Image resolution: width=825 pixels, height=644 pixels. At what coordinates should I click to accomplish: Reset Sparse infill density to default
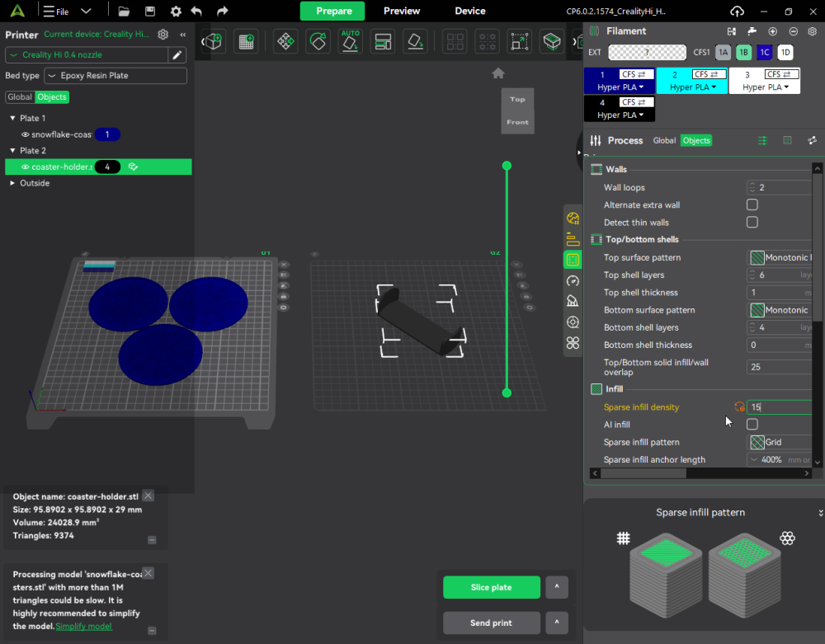coord(739,407)
